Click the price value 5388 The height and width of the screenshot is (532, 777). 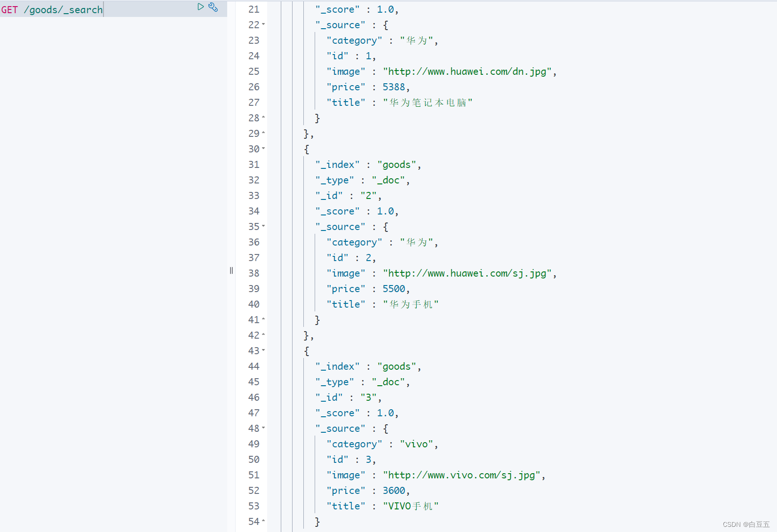point(394,87)
